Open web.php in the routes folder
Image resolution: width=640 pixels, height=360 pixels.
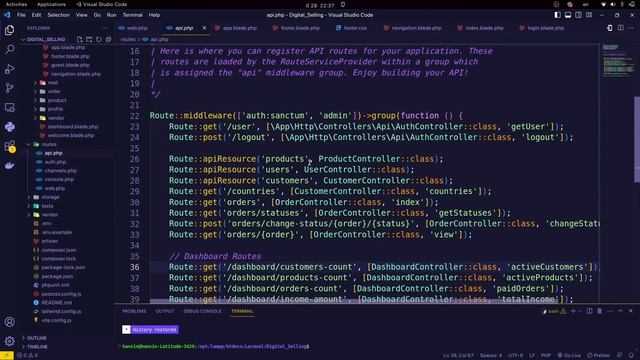click(x=55, y=189)
